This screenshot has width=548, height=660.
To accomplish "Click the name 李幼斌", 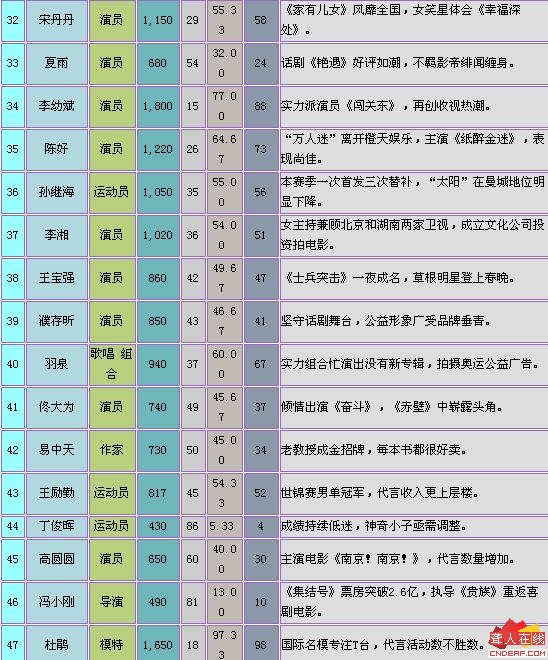I will click(56, 106).
